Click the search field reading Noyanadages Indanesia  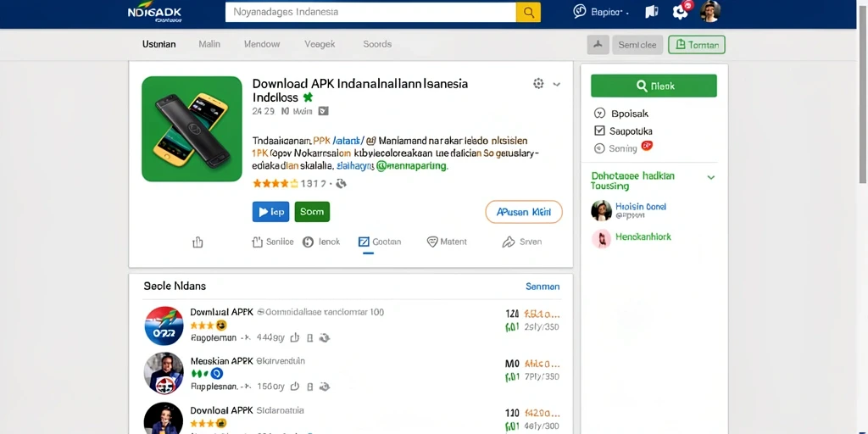370,12
